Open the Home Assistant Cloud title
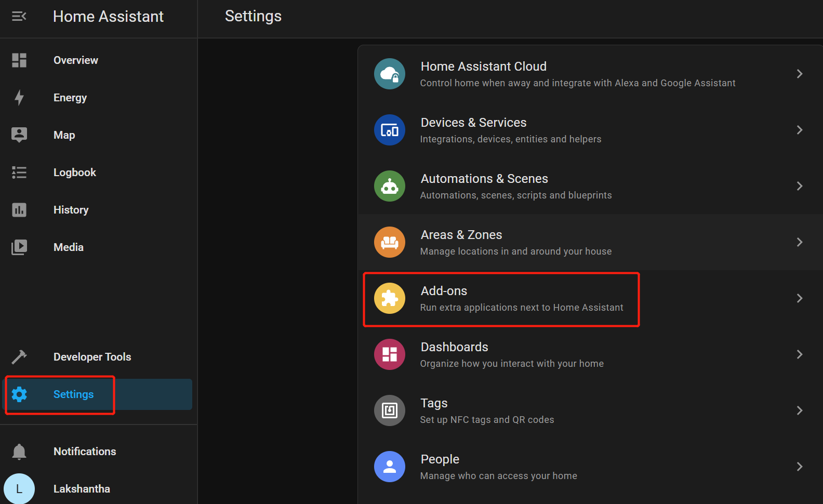This screenshot has height=504, width=823. click(483, 67)
